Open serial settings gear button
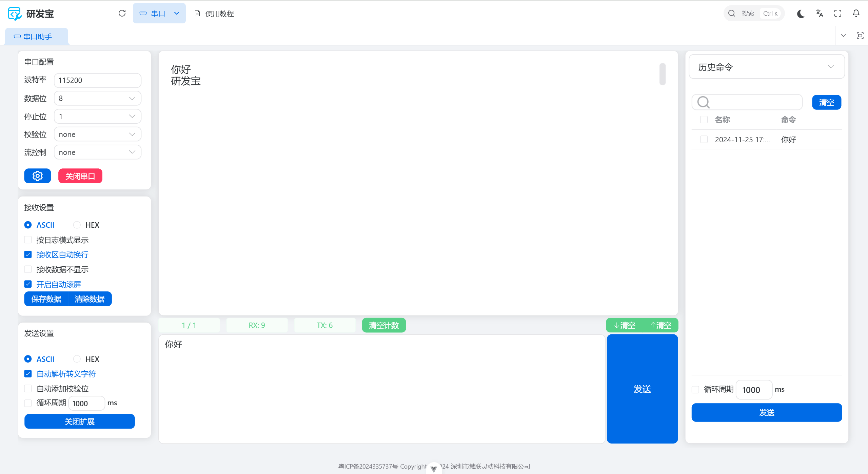 pyautogui.click(x=37, y=176)
